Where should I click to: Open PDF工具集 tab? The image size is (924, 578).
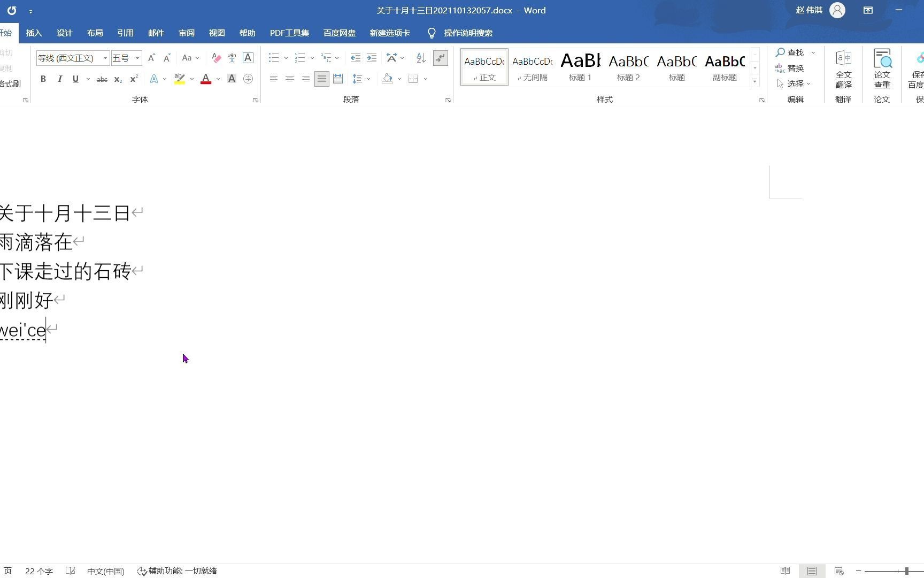[x=289, y=33]
